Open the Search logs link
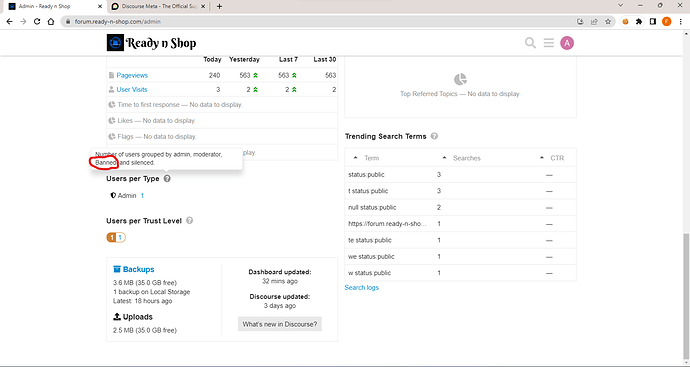The image size is (690, 367). point(362,287)
